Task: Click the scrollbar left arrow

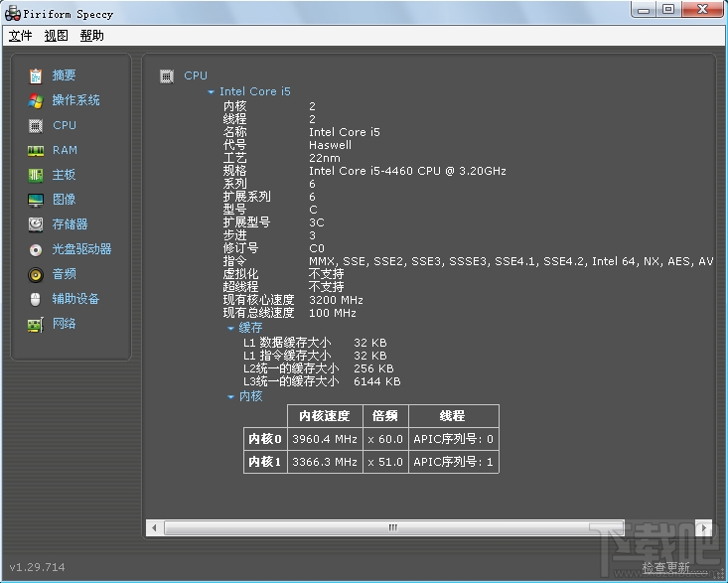Action: pos(154,527)
